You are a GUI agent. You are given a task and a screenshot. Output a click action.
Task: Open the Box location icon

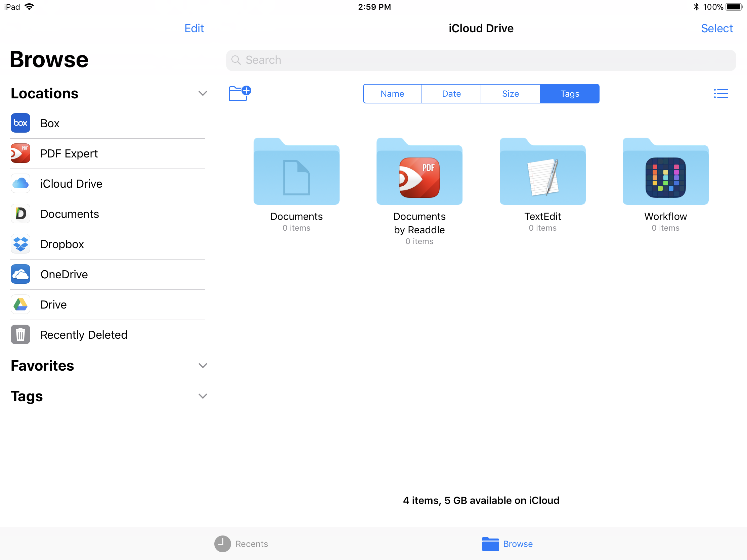20,123
